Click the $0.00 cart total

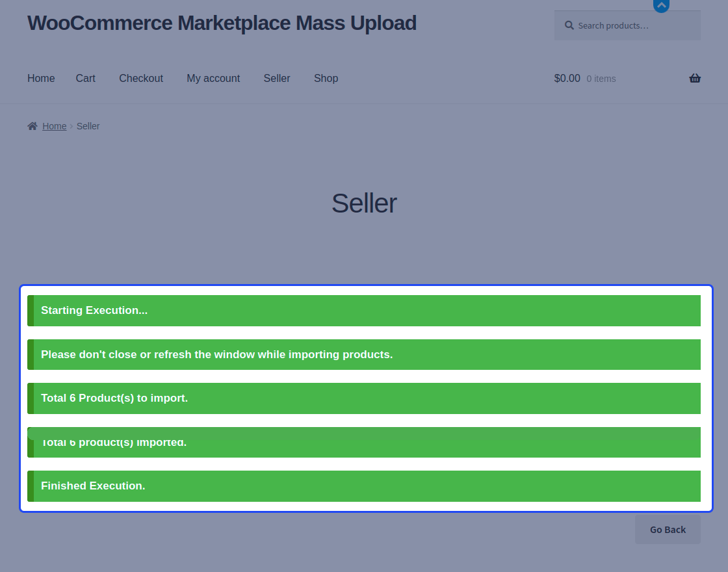pyautogui.click(x=567, y=78)
